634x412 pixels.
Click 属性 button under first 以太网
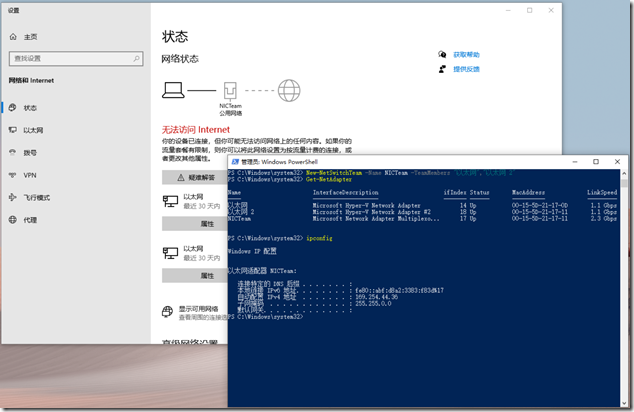click(x=196, y=224)
